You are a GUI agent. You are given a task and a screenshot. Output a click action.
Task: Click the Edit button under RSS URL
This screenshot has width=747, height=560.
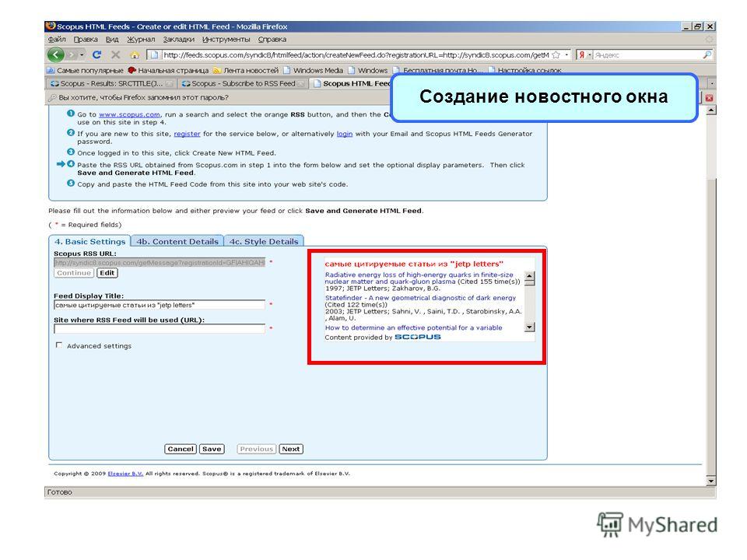pos(107,273)
